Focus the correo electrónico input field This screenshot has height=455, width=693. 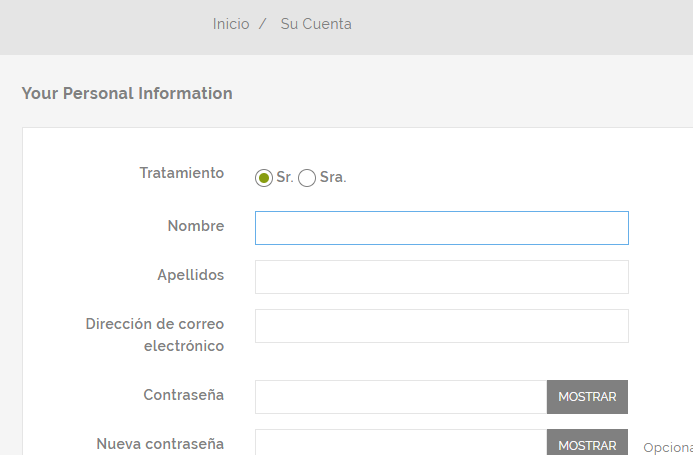coord(441,326)
